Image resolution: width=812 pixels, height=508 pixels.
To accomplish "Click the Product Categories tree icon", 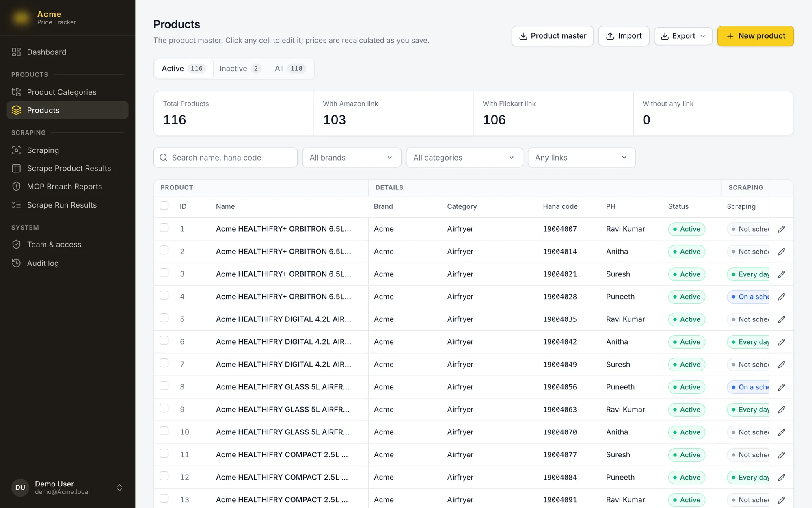I will point(16,92).
